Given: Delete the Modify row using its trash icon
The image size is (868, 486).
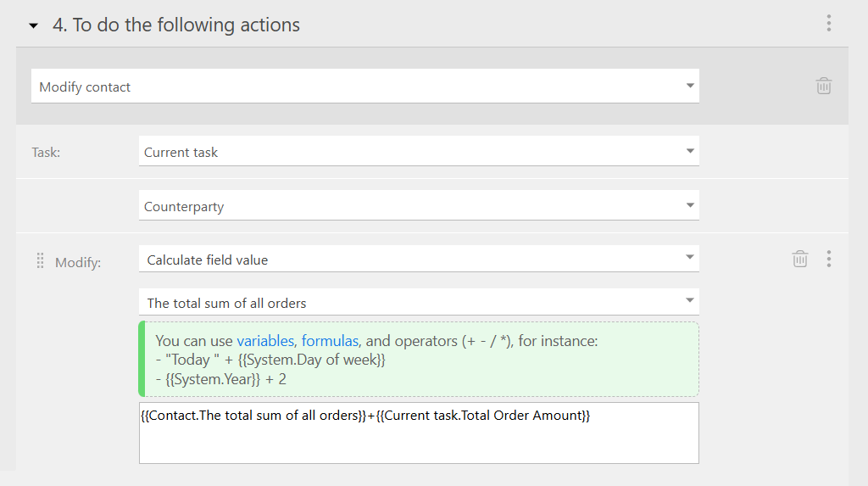Looking at the screenshot, I should pos(800,259).
